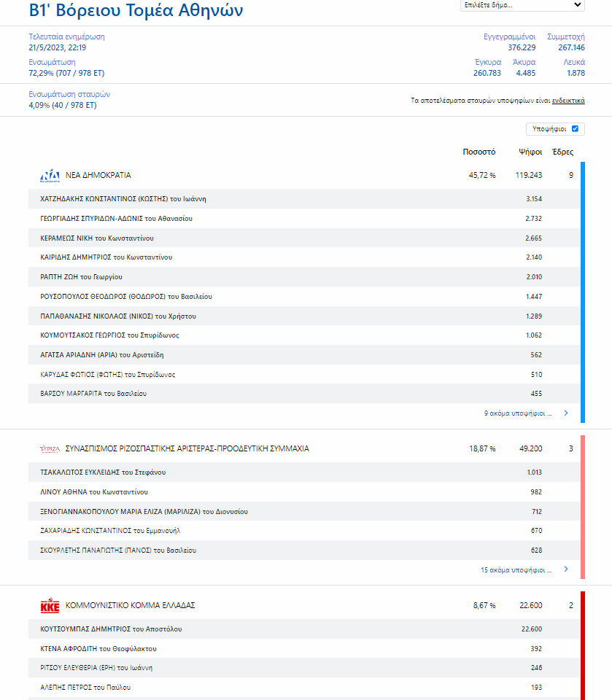Click chevron arrow next to 9 more candidates
The width and height of the screenshot is (612, 700).
(x=565, y=413)
